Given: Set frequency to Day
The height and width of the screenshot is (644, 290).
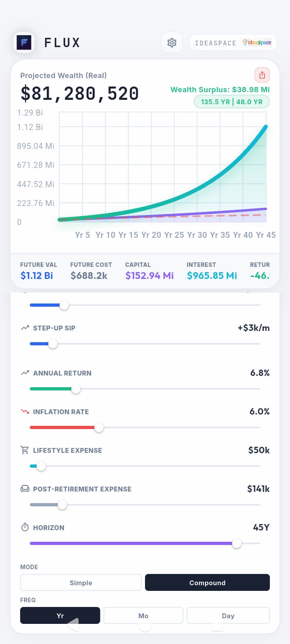Looking at the screenshot, I should click(x=228, y=615).
